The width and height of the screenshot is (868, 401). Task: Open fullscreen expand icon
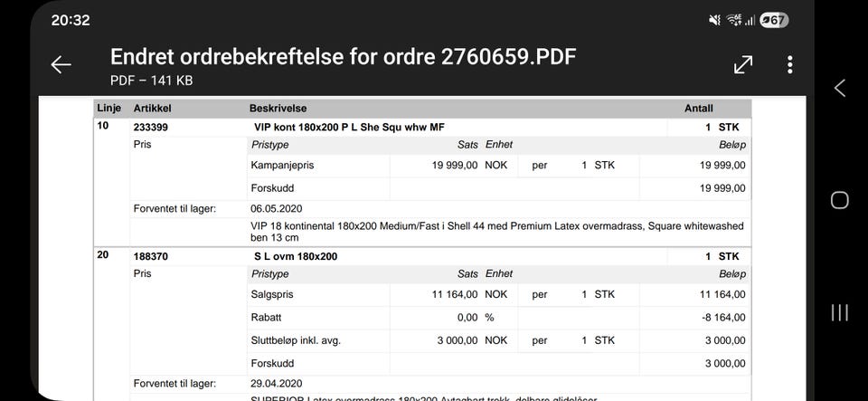[742, 64]
